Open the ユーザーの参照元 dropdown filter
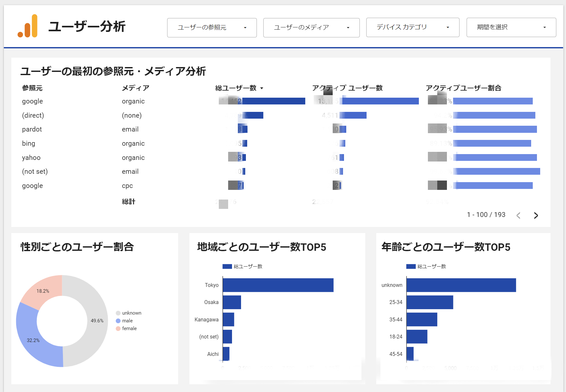The image size is (566, 392). (212, 28)
